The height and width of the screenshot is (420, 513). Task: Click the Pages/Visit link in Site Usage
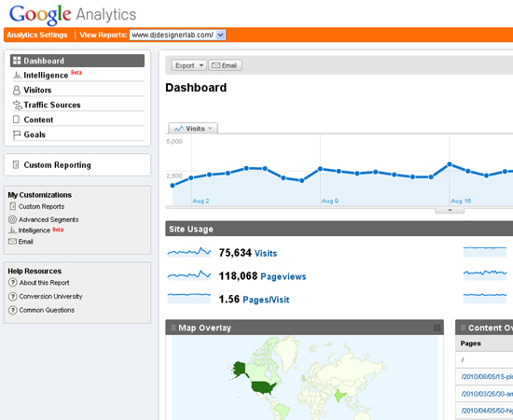266,300
